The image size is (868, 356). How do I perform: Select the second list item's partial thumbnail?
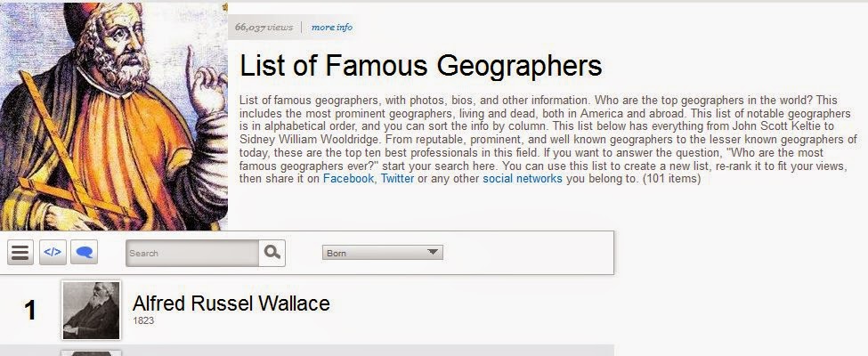tap(91, 352)
